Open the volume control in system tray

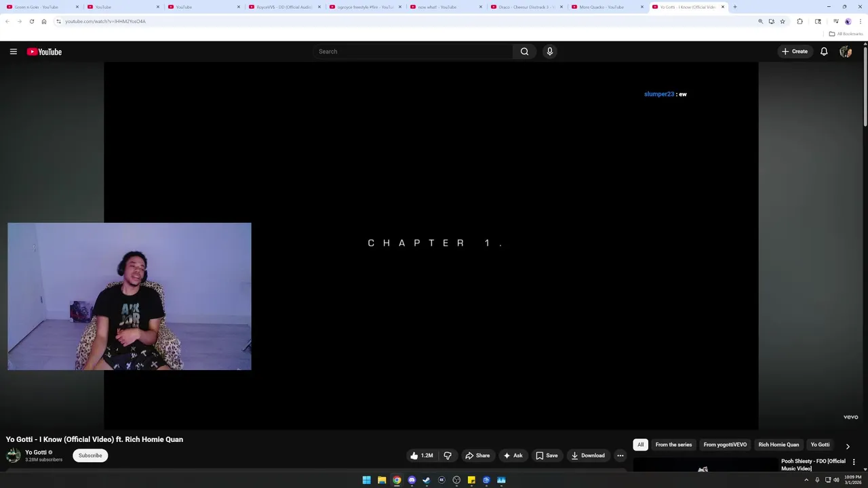[836, 480]
